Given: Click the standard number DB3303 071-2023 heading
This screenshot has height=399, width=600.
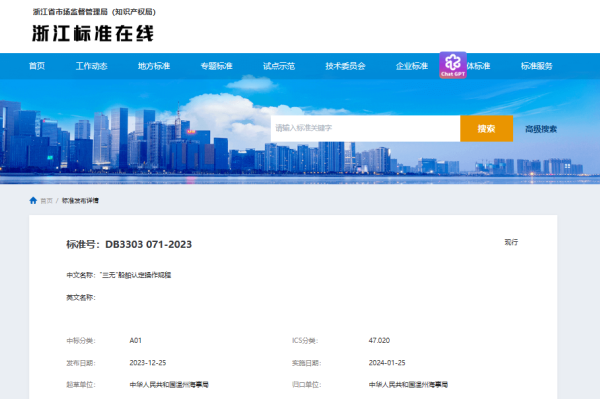Looking at the screenshot, I should [129, 244].
